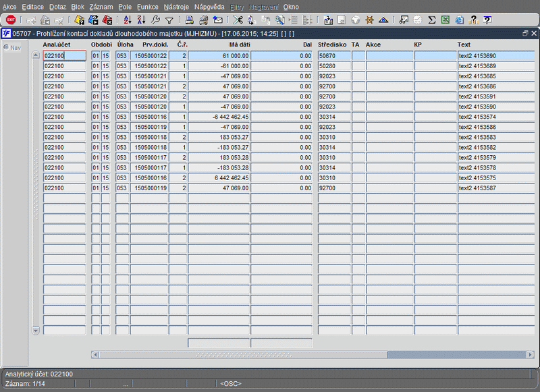This screenshot has width=540, height=392.
Task: Click the printer icon
Action: coord(189,20)
